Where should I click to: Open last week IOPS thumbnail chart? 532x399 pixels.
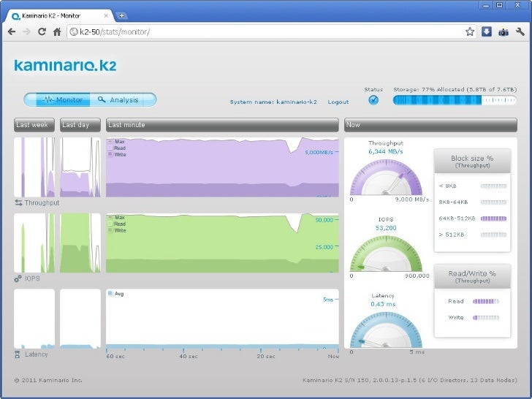pyautogui.click(x=34, y=243)
